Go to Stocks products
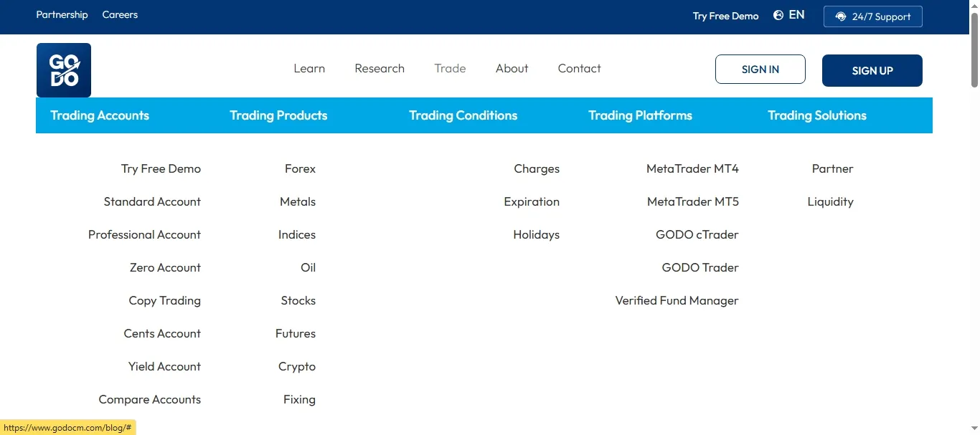980x435 pixels. 298,301
